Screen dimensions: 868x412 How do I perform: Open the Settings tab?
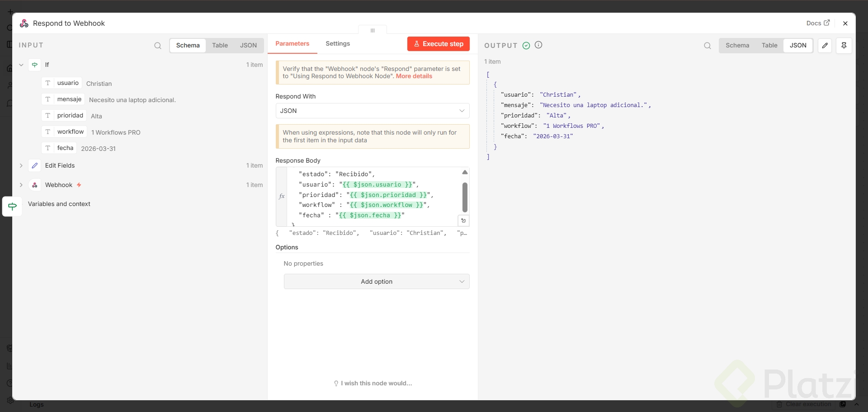338,44
